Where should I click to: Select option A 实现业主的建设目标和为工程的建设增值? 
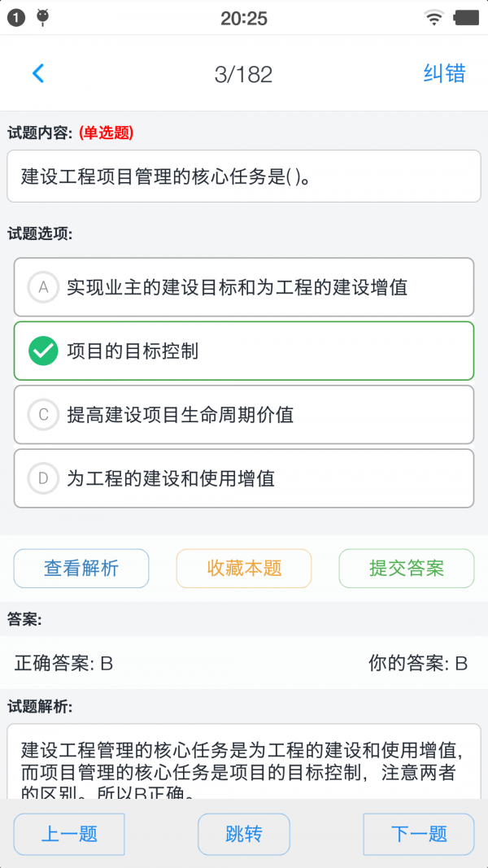(244, 287)
